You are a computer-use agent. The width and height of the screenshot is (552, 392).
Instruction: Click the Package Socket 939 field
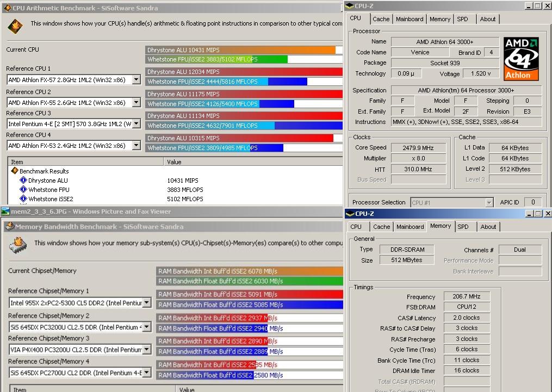(x=445, y=63)
